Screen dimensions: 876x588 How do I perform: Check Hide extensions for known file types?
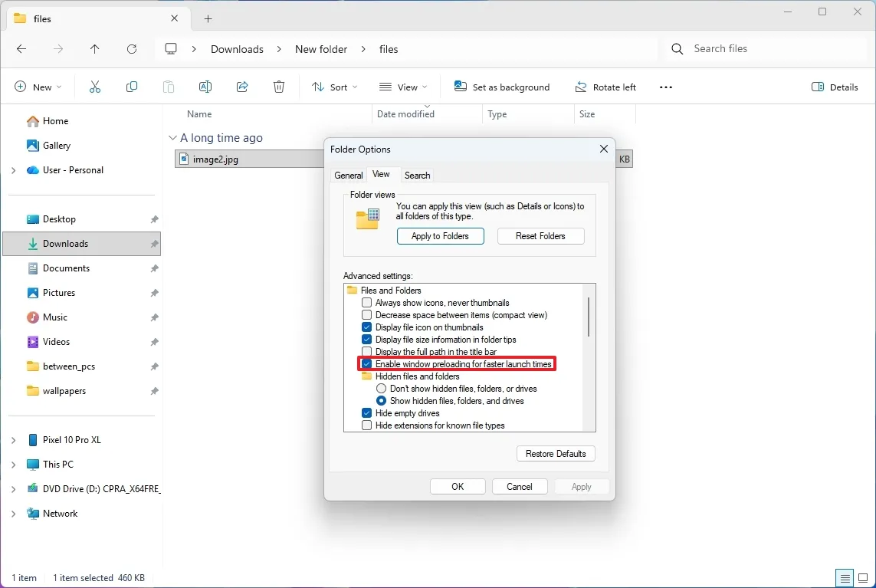tap(367, 425)
